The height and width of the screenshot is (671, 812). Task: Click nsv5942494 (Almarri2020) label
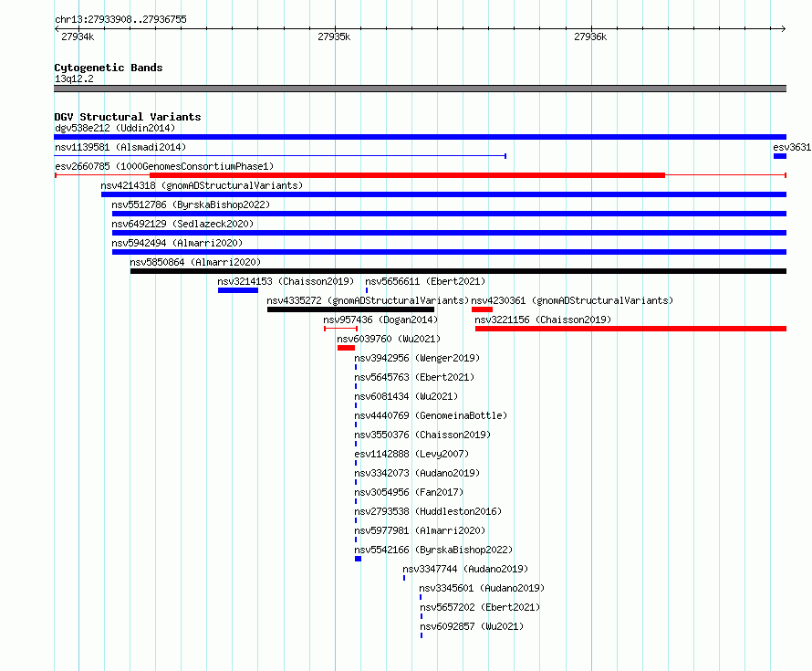point(177,243)
